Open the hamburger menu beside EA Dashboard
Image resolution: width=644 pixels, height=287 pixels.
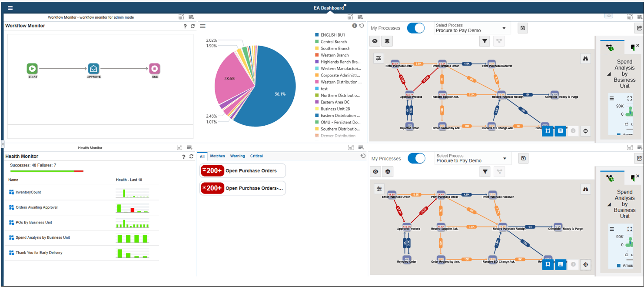tap(10, 8)
